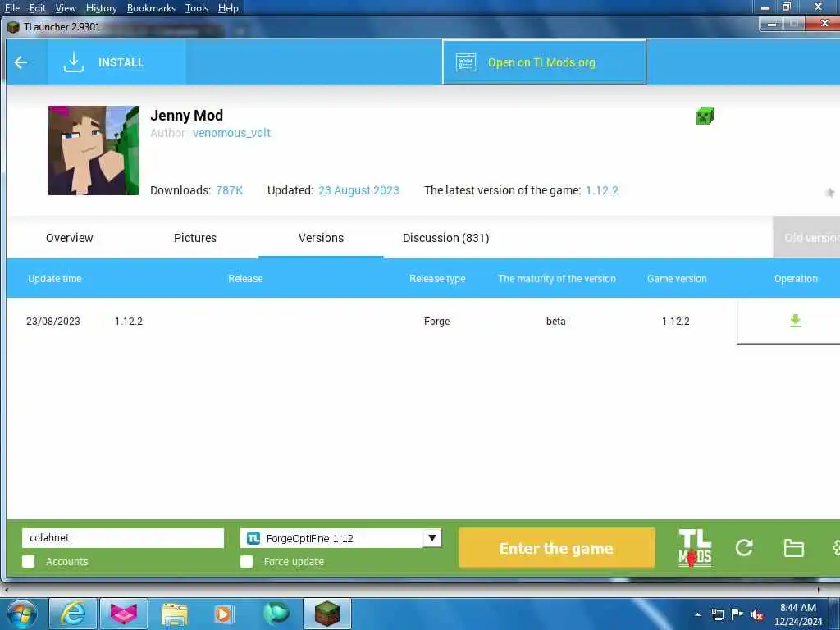Open the Discussion (831) tab
This screenshot has height=630, width=840.
point(445,238)
